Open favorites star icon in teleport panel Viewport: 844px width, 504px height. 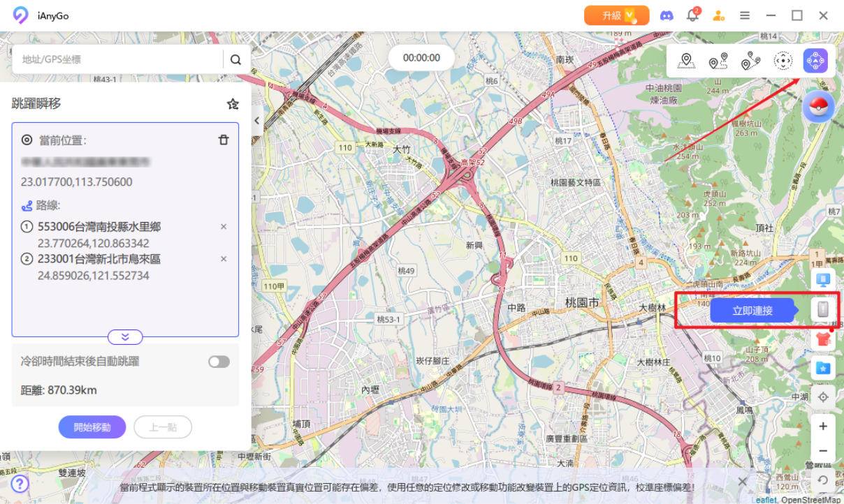point(233,104)
